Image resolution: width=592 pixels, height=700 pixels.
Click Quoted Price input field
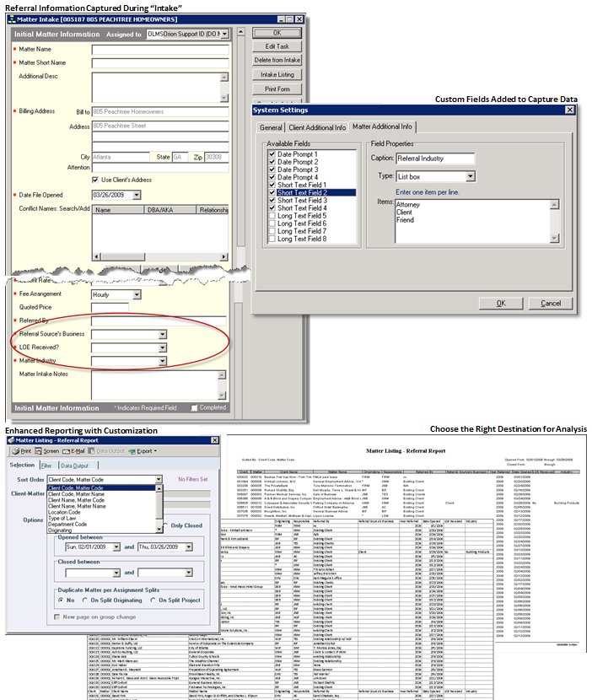[x=110, y=308]
